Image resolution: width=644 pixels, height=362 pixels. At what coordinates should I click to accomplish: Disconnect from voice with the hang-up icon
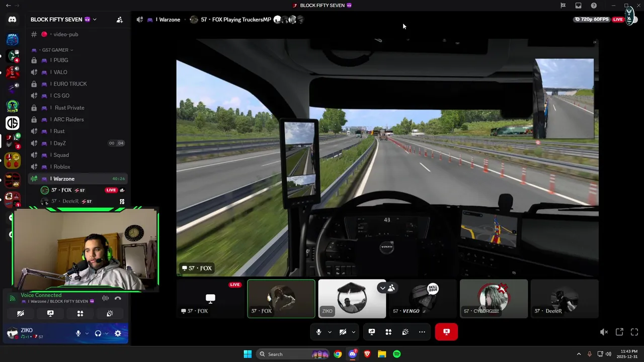coord(118,298)
